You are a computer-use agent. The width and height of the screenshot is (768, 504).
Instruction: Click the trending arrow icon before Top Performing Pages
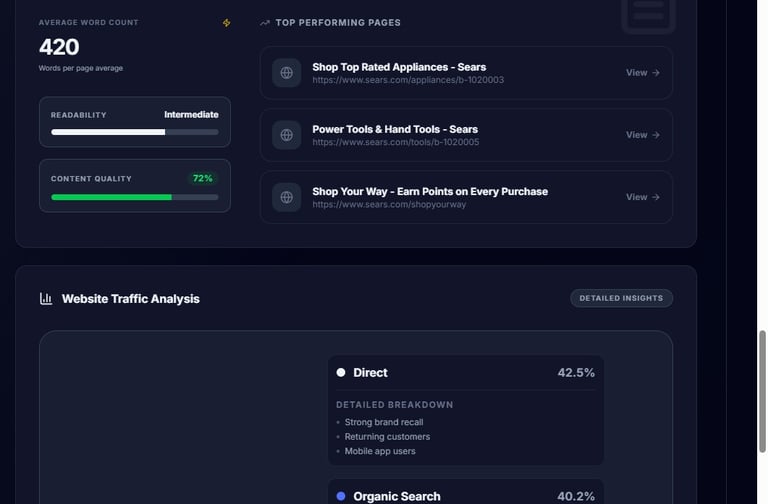[x=265, y=22]
